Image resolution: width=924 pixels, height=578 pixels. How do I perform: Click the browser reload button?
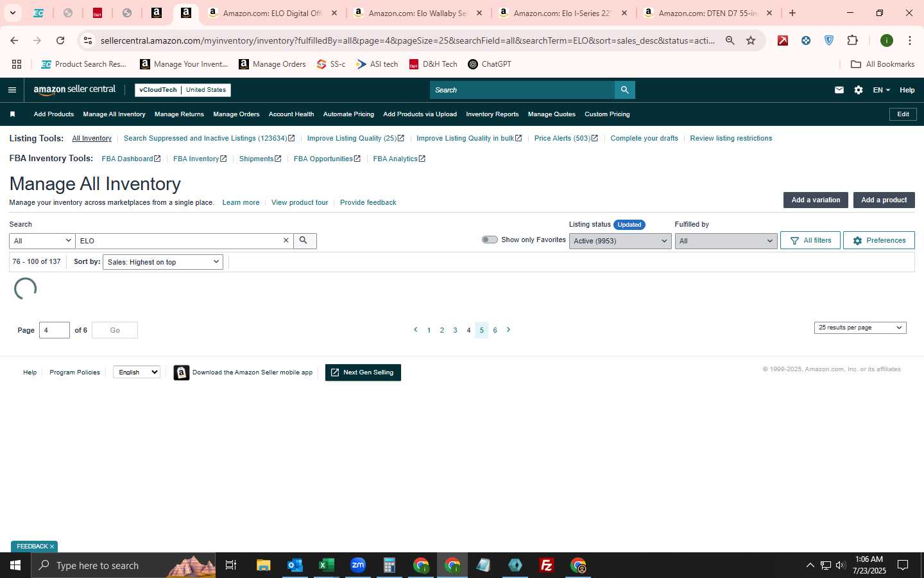60,40
